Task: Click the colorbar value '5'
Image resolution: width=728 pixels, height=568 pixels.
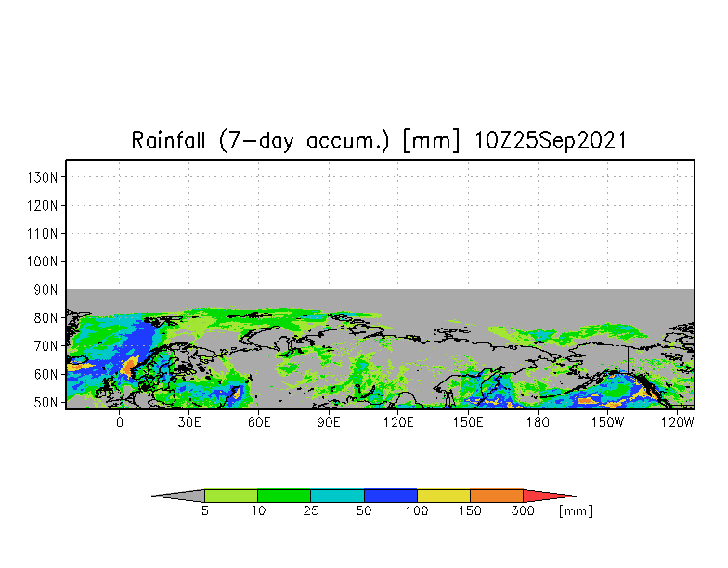Action: point(204,510)
